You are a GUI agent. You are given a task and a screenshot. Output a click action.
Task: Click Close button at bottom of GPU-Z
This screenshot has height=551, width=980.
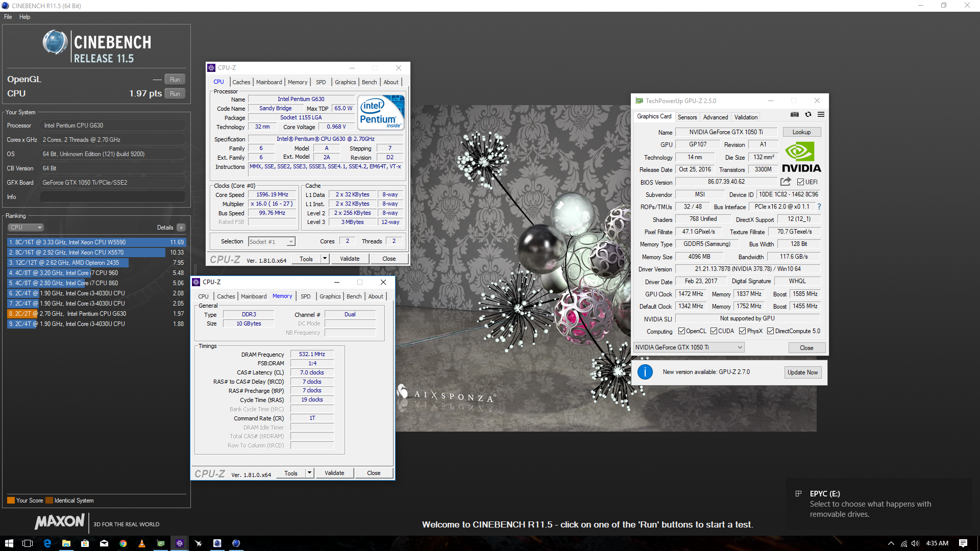pyautogui.click(x=806, y=348)
